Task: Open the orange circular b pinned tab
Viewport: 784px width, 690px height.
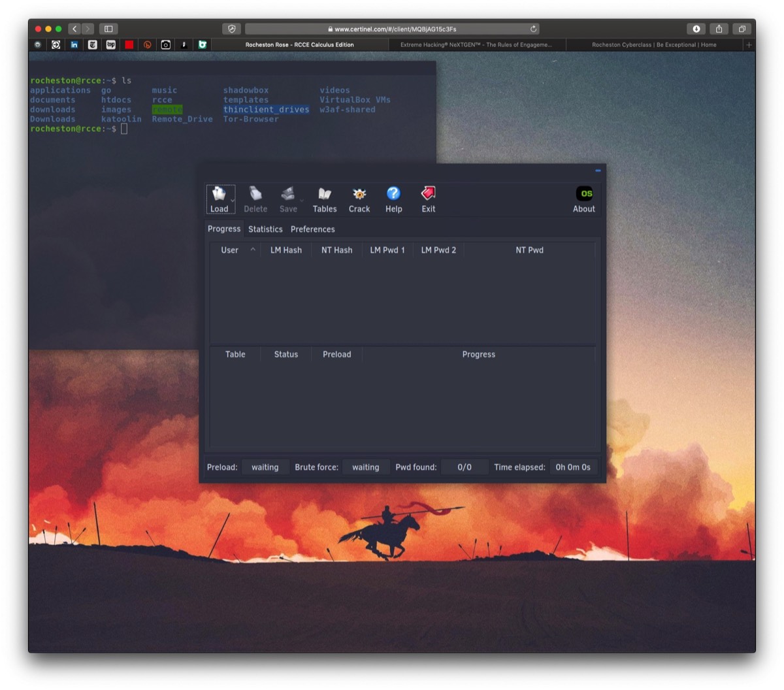Action: pos(148,44)
